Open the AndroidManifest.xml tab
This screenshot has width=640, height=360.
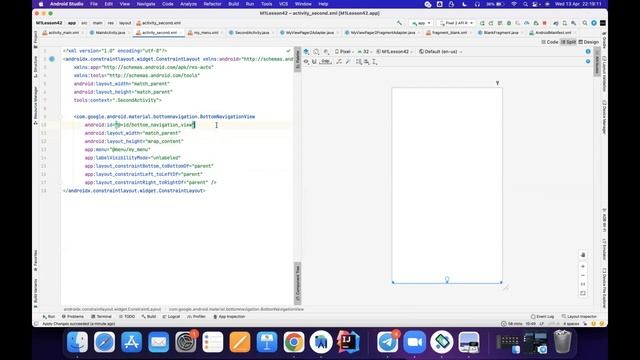[552, 33]
